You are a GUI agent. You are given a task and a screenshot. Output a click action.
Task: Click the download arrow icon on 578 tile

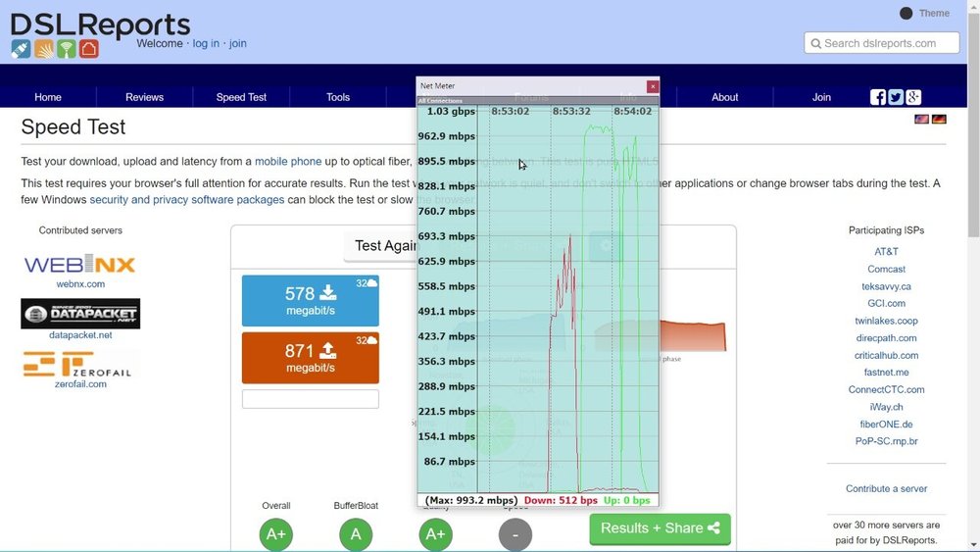[x=328, y=292]
